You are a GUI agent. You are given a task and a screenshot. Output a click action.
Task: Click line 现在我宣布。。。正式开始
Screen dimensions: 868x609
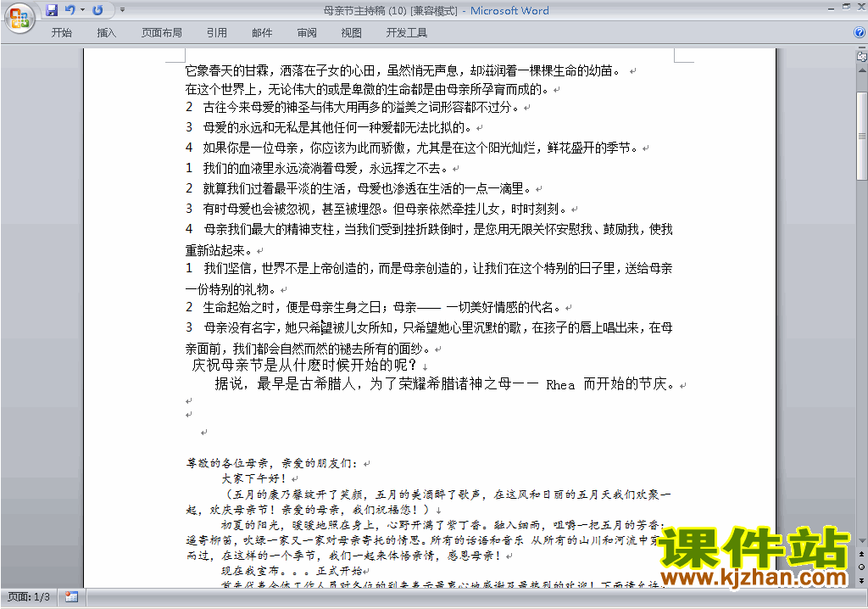[292, 571]
